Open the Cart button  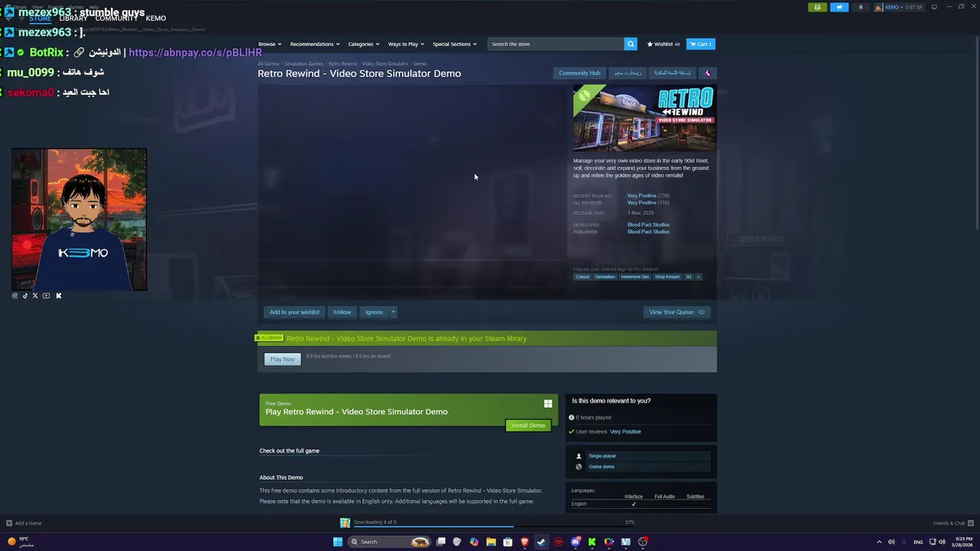[x=701, y=44]
